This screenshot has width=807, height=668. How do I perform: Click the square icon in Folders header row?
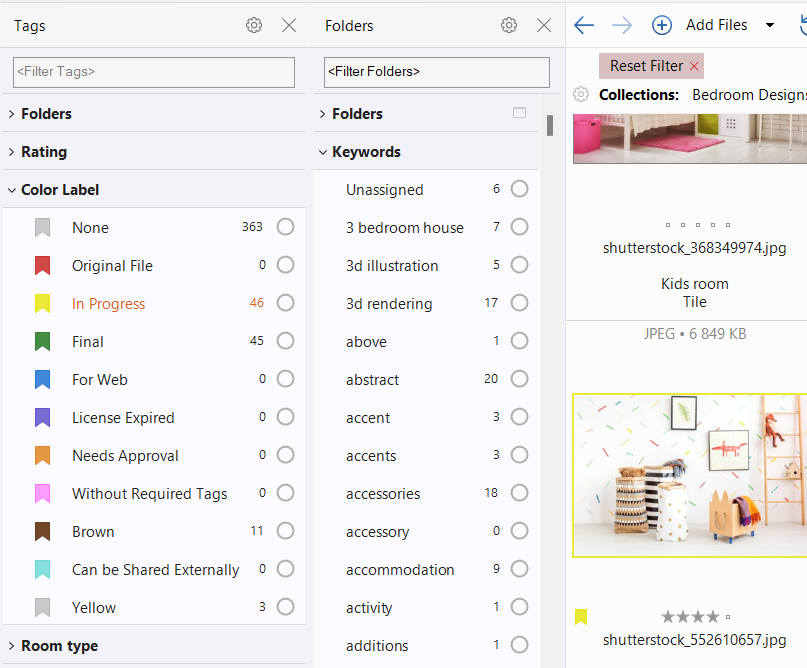[519, 113]
